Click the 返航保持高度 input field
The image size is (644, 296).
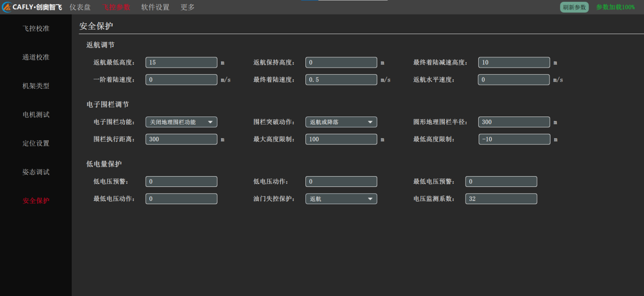(x=341, y=62)
